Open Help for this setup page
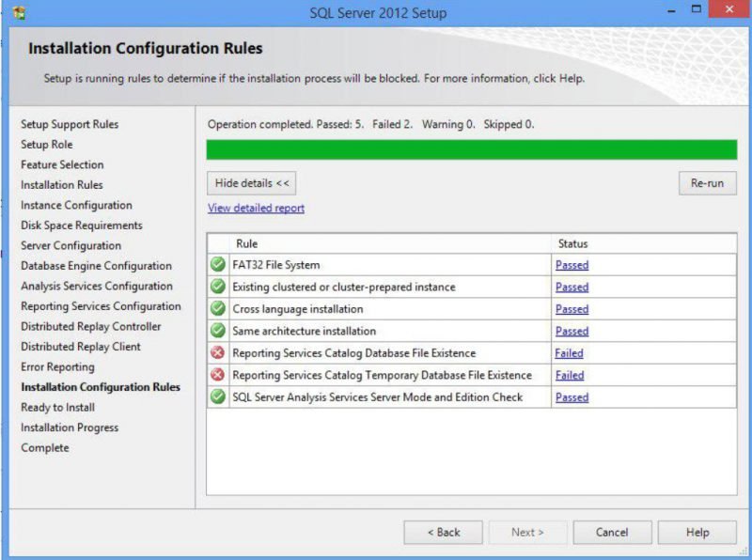The image size is (752, 560). tap(697, 532)
